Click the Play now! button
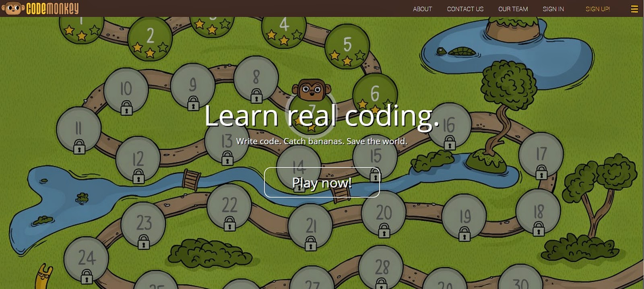This screenshot has height=289, width=644. click(x=322, y=182)
